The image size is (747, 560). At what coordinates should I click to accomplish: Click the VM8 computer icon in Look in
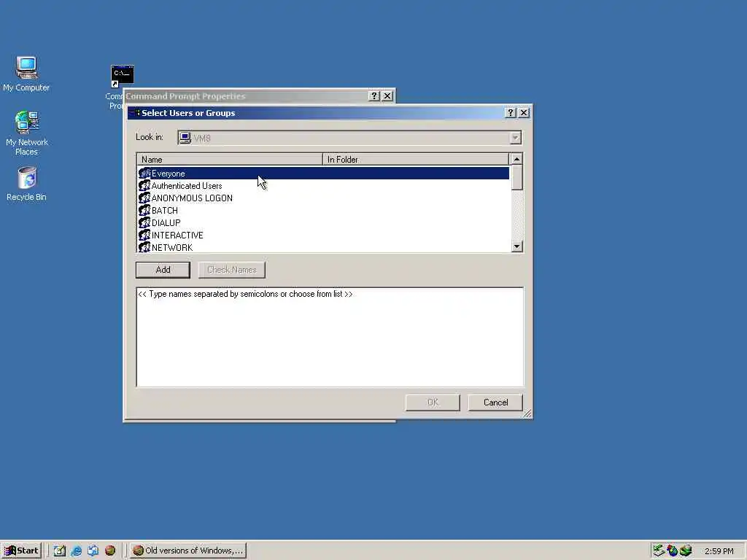[185, 138]
